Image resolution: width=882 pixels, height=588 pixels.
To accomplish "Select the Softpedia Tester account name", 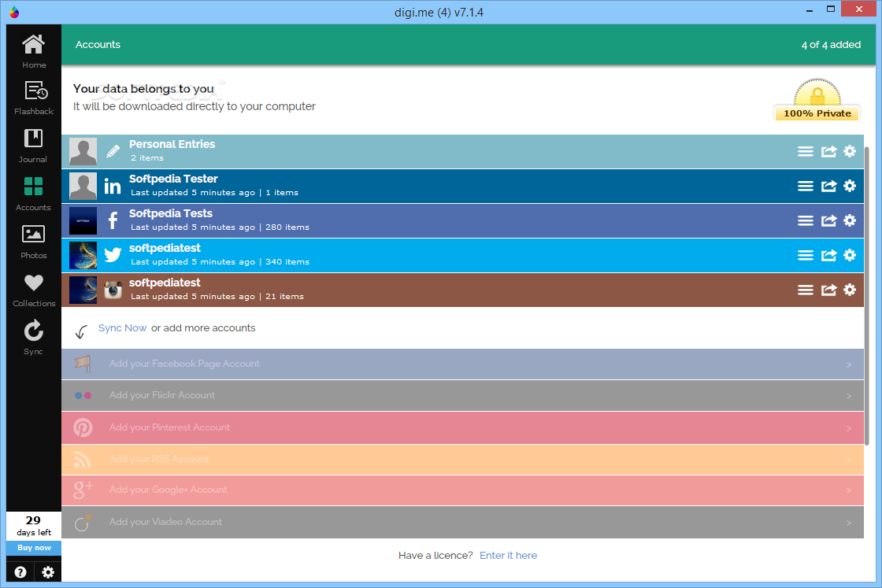I will coord(173,179).
